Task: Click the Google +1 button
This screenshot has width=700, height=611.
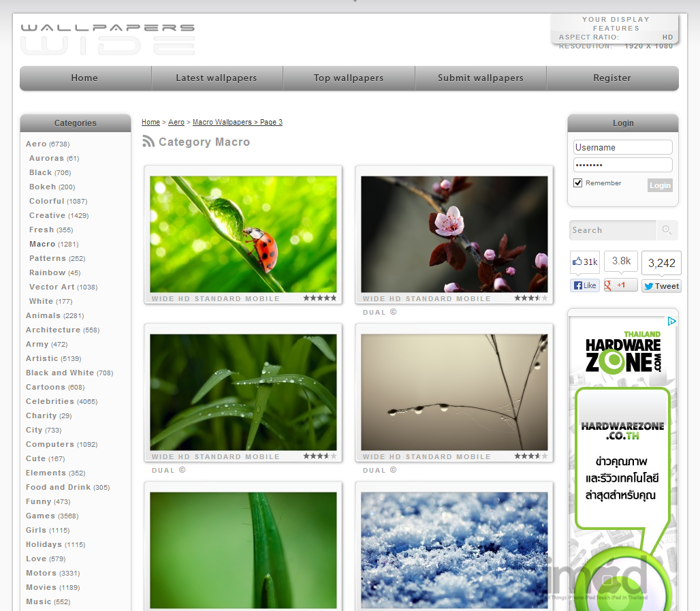Action: pyautogui.click(x=620, y=285)
